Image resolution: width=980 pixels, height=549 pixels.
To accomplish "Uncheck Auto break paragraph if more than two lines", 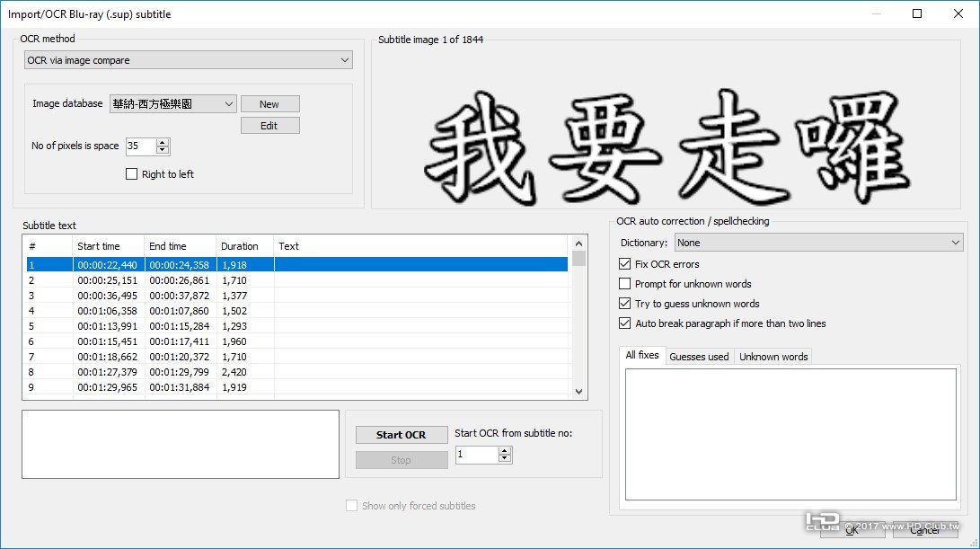I will coord(624,323).
